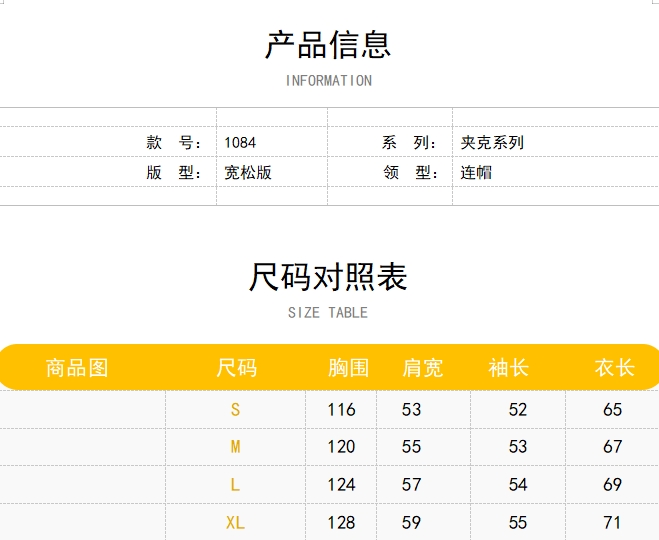Click the 尺码对照表 heading
This screenshot has height=540, width=659.
(x=328, y=277)
